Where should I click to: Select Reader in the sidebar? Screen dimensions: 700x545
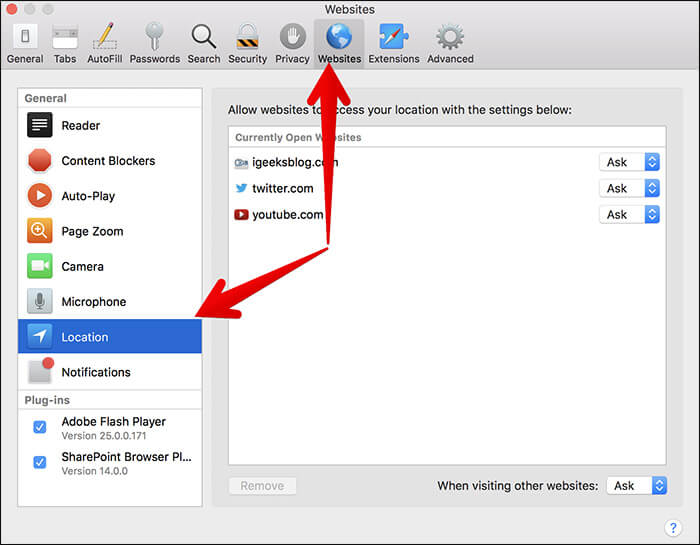[110, 125]
